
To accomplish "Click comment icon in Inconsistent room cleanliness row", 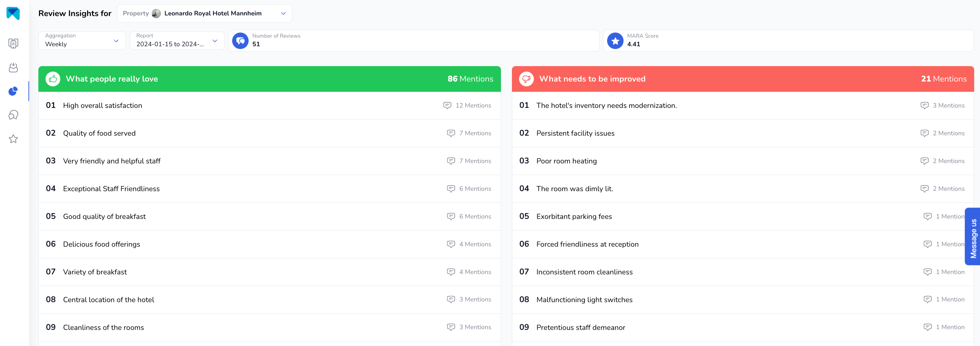I will coord(928,272).
